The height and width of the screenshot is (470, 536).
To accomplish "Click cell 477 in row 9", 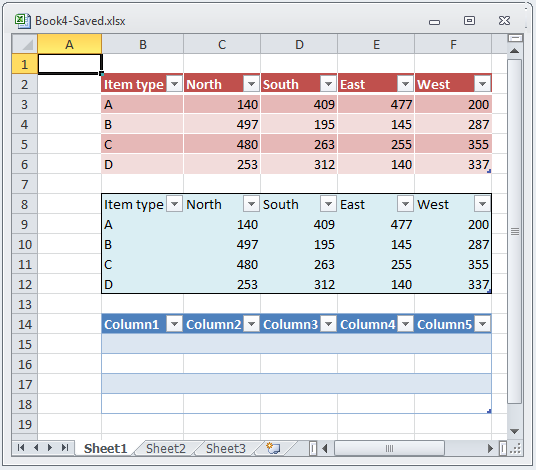I will pyautogui.click(x=376, y=225).
